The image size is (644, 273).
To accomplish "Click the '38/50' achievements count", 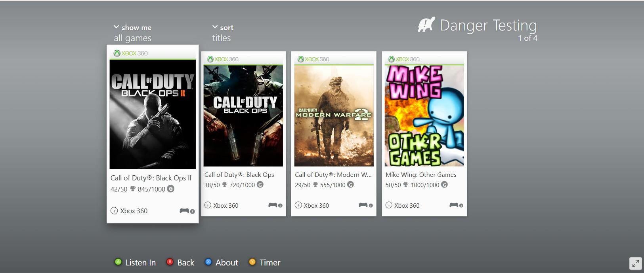I will (212, 185).
